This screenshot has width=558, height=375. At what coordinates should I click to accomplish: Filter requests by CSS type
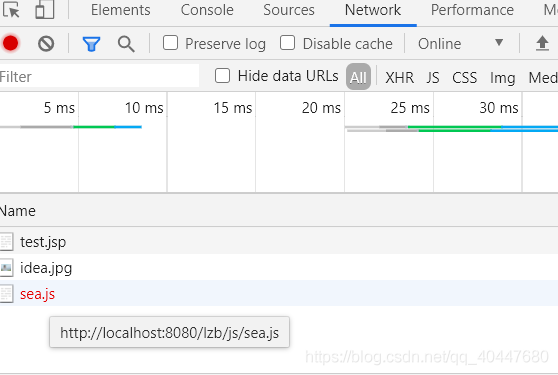coord(464,77)
